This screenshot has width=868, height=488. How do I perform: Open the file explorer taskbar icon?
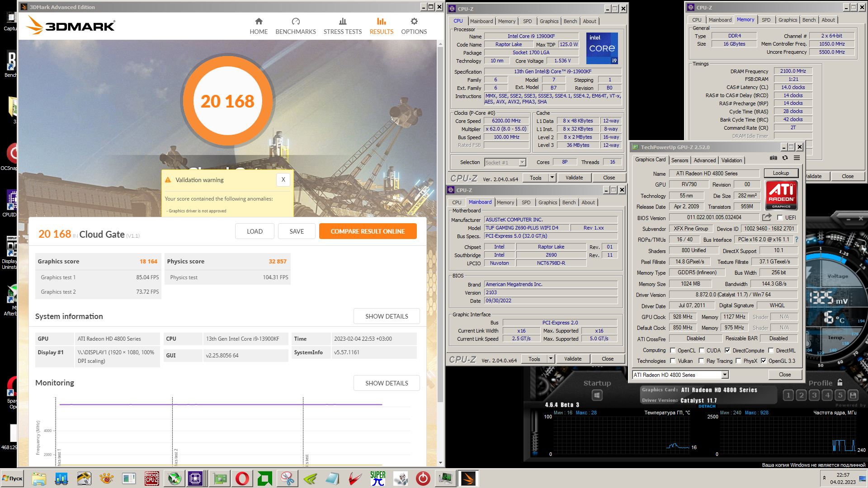click(39, 479)
